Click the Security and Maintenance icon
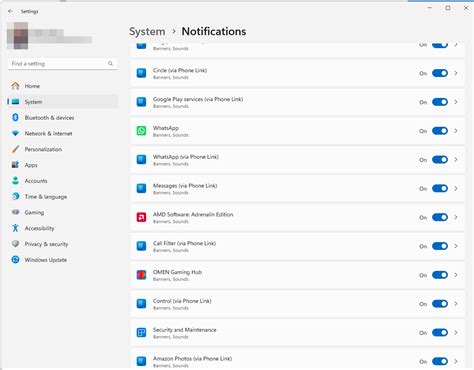The image size is (474, 370). (141, 333)
